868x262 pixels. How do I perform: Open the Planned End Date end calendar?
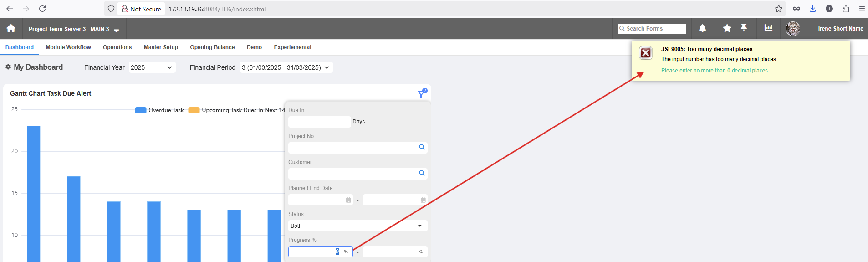point(423,200)
